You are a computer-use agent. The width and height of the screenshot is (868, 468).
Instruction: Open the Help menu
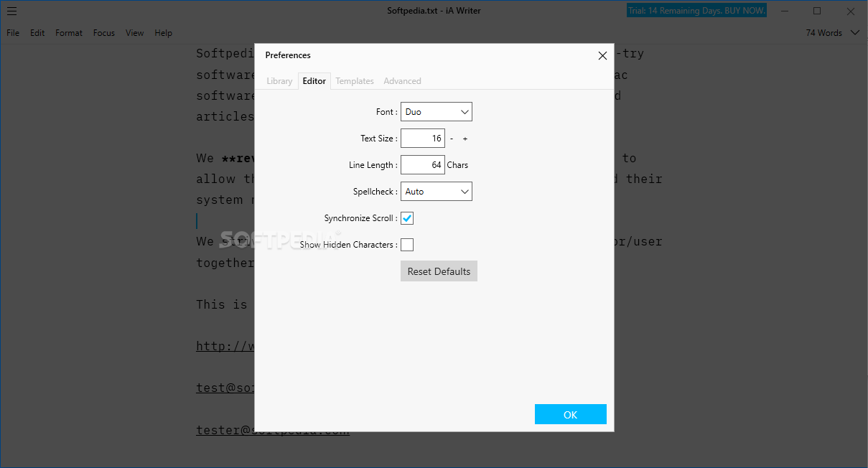(164, 33)
